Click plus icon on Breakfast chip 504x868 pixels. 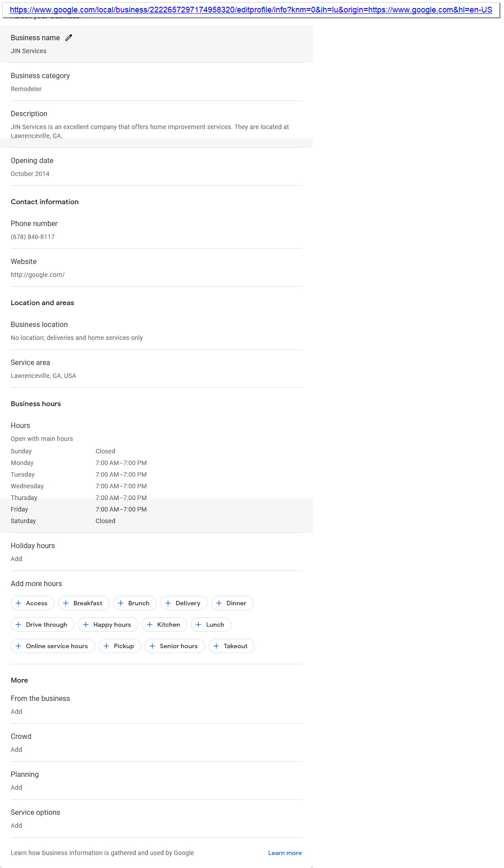tap(66, 603)
